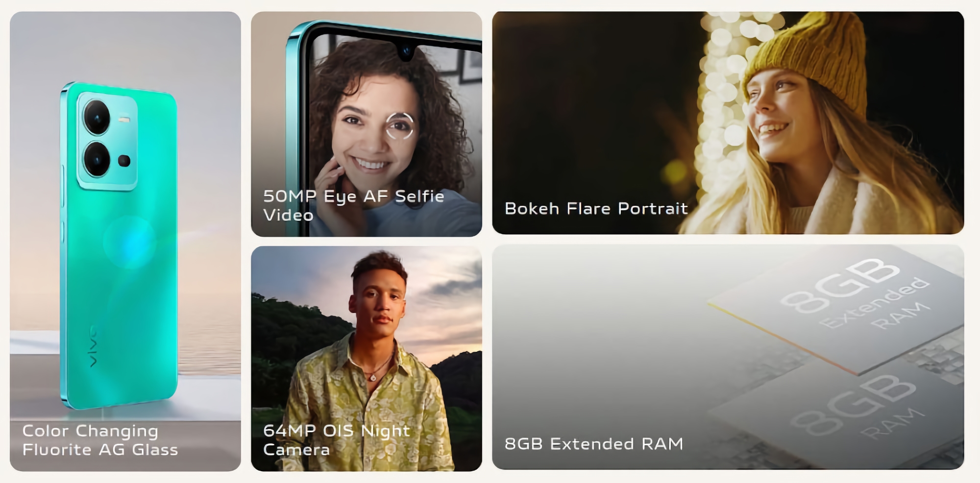Click the Bokeh Flare Portrait label

[x=596, y=209]
